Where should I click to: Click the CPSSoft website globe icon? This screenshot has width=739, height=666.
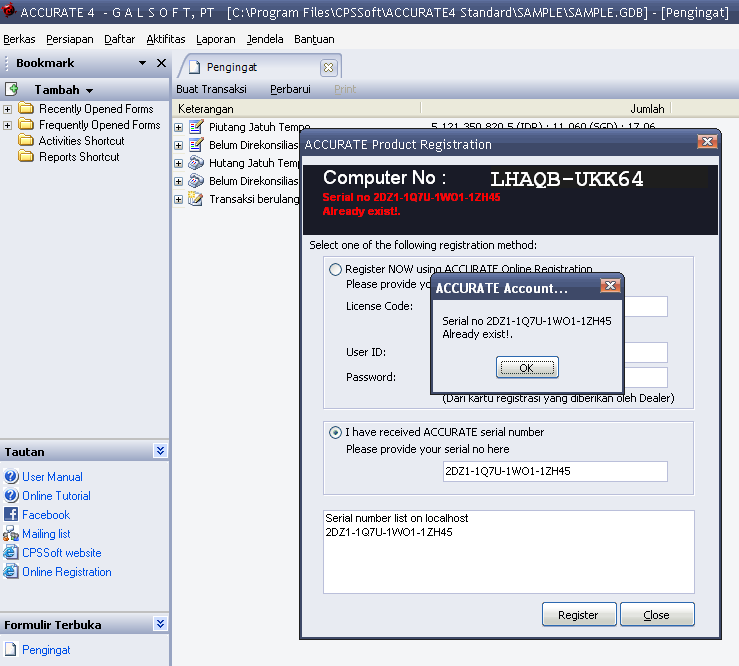coord(11,552)
